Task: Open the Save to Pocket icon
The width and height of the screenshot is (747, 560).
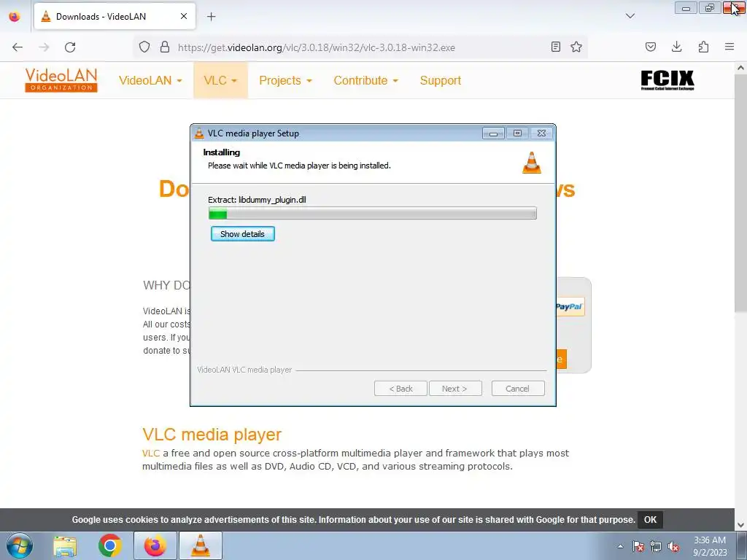Action: pyautogui.click(x=651, y=47)
